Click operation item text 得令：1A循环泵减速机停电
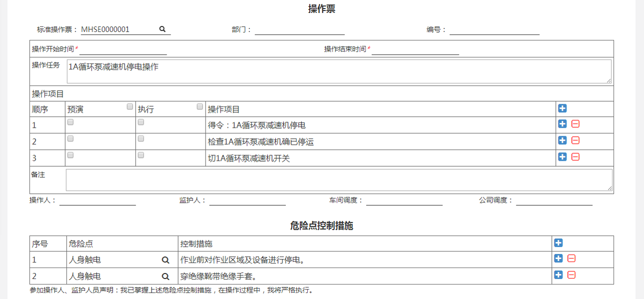 pos(256,125)
